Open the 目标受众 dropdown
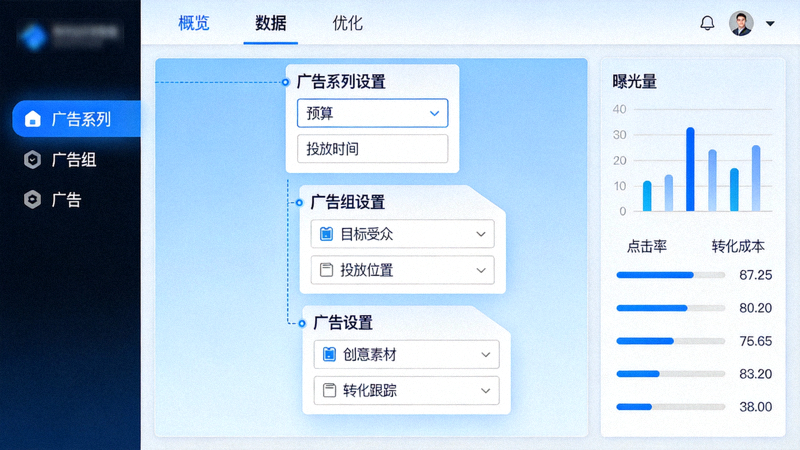Image resolution: width=800 pixels, height=450 pixels. tap(403, 234)
